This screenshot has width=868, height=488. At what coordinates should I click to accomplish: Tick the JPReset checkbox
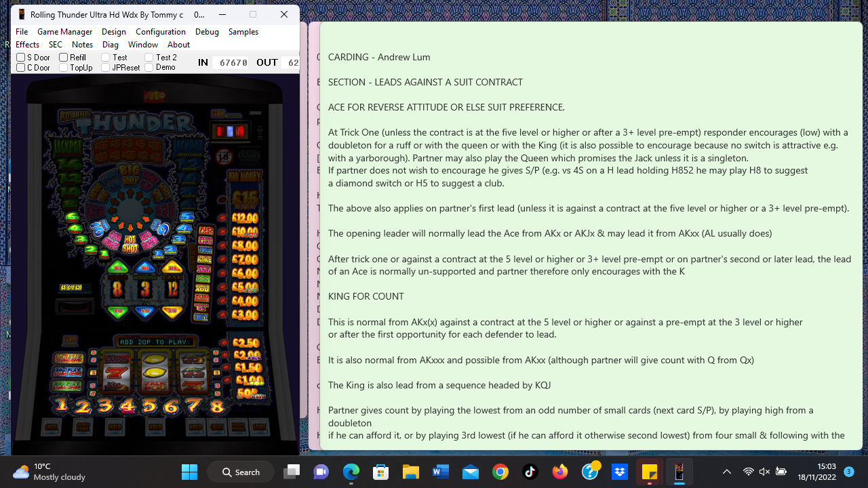coord(106,68)
